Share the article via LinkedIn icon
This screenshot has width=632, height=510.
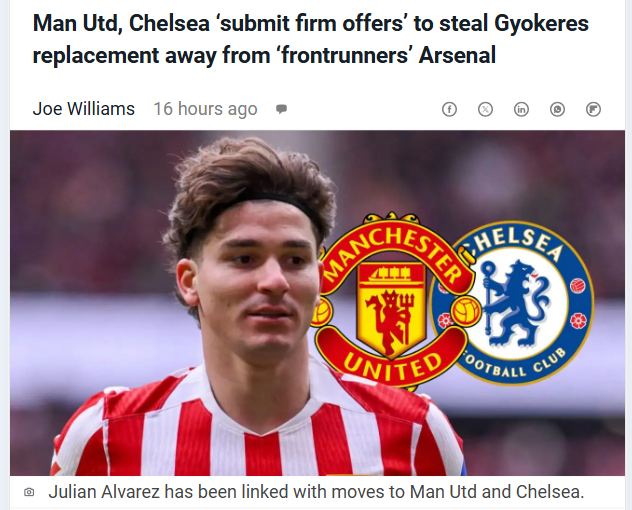click(521, 109)
